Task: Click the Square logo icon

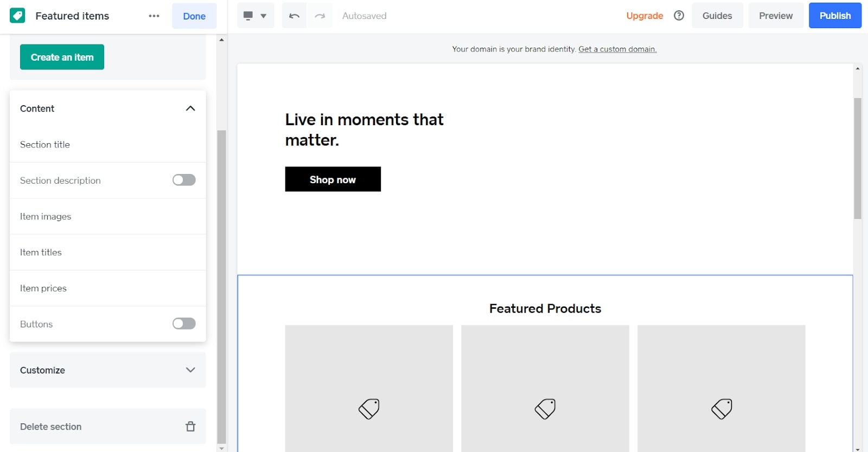Action: click(17, 16)
